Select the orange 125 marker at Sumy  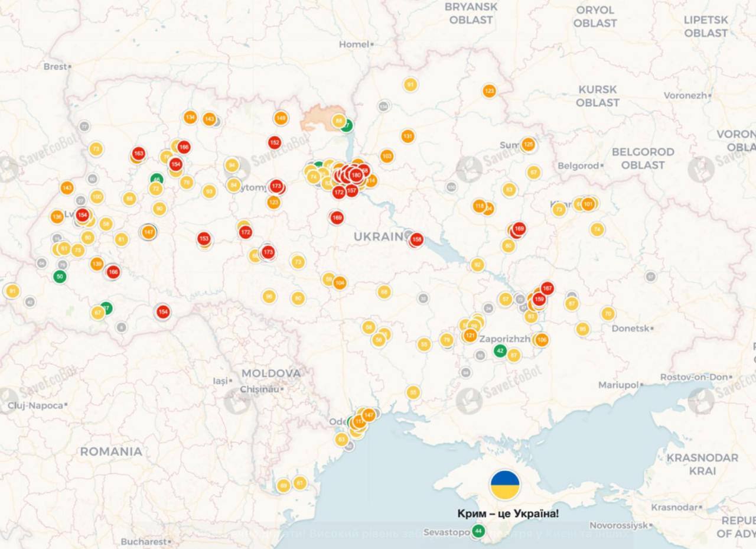pyautogui.click(x=528, y=144)
